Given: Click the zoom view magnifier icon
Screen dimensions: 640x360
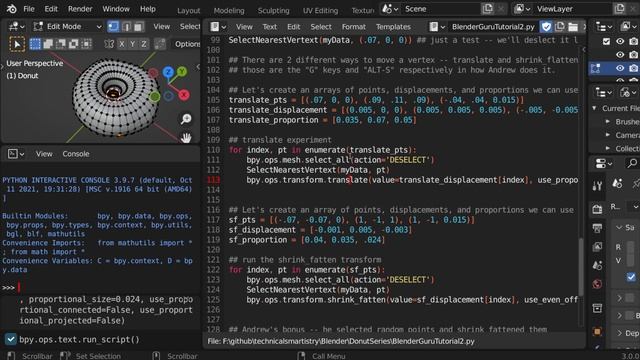Looking at the screenshot, I should click(x=186, y=119).
